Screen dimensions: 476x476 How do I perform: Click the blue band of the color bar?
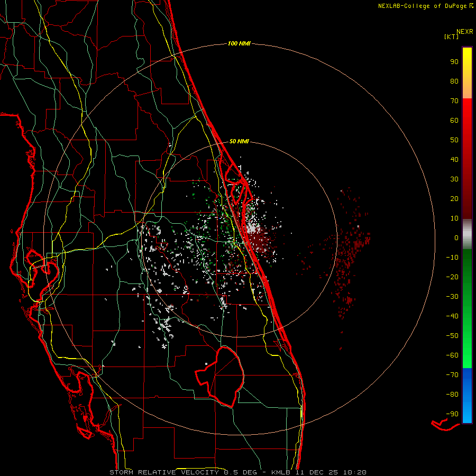pyautogui.click(x=467, y=396)
